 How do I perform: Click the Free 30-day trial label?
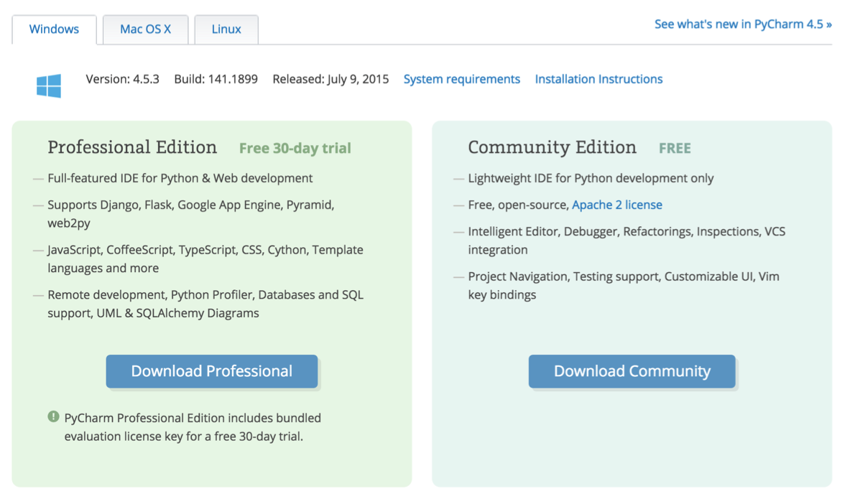295,149
